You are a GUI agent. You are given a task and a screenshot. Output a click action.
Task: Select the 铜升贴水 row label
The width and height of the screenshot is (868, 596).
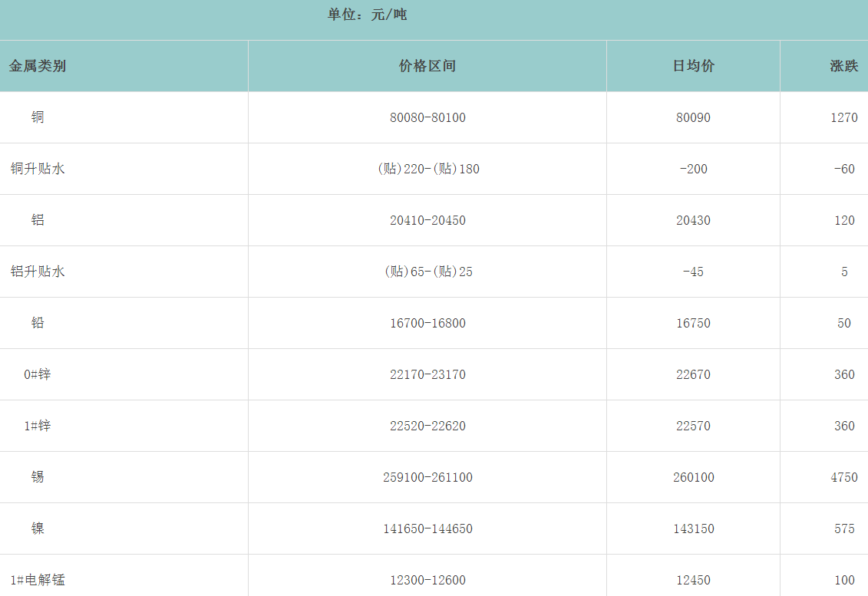point(38,169)
